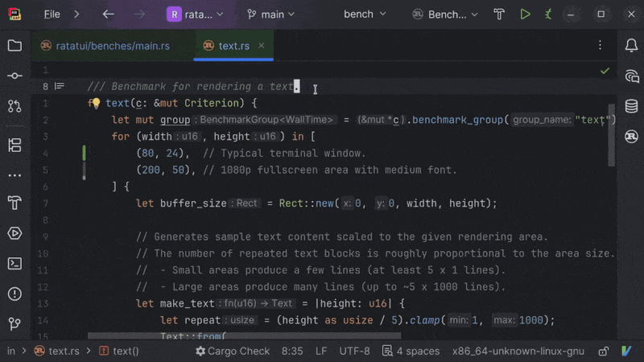This screenshot has width=644, height=362.
Task: Open the Project folder tool window
Action: (x=14, y=46)
